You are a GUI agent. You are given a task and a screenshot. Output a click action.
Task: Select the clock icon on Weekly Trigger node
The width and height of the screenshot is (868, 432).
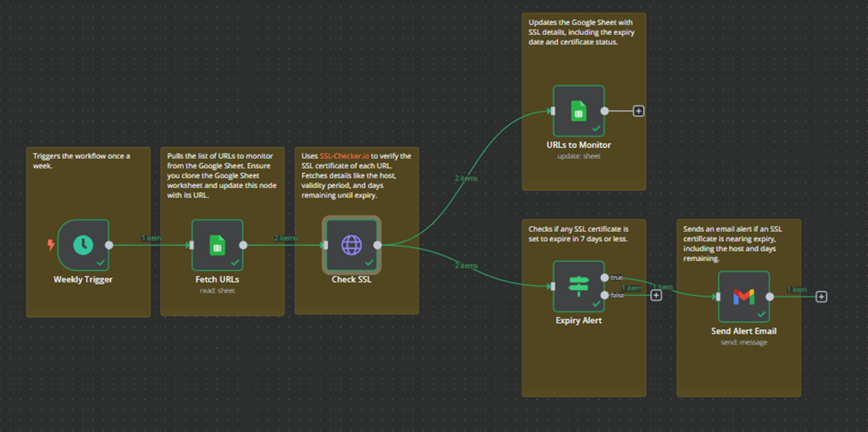83,245
